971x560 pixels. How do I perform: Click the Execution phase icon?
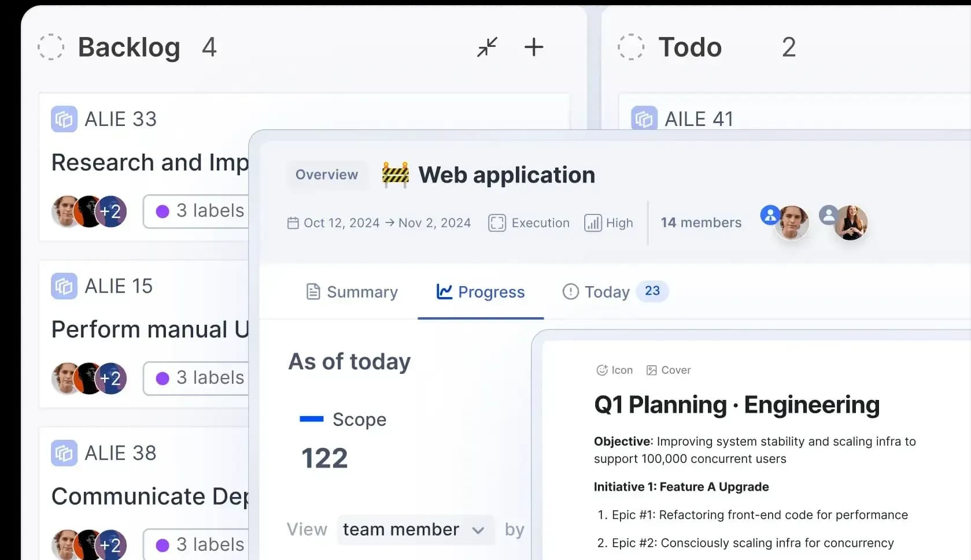[x=496, y=222]
